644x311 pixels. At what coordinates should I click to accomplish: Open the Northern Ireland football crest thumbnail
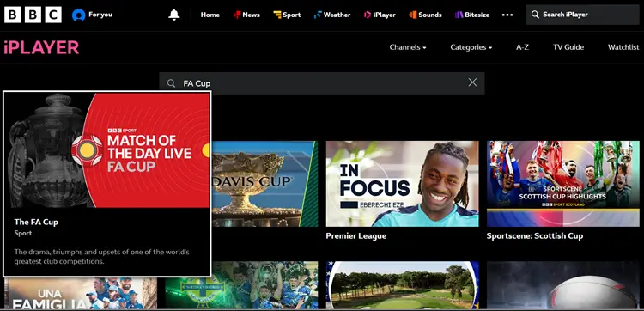point(241,285)
